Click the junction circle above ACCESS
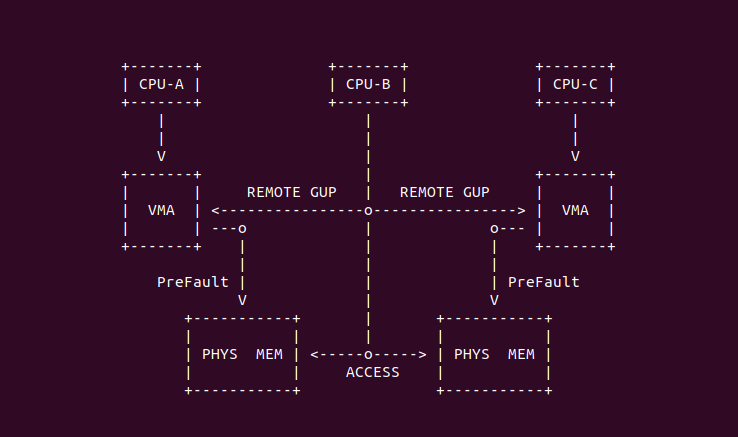Image resolution: width=738 pixels, height=437 pixels. tap(368, 354)
